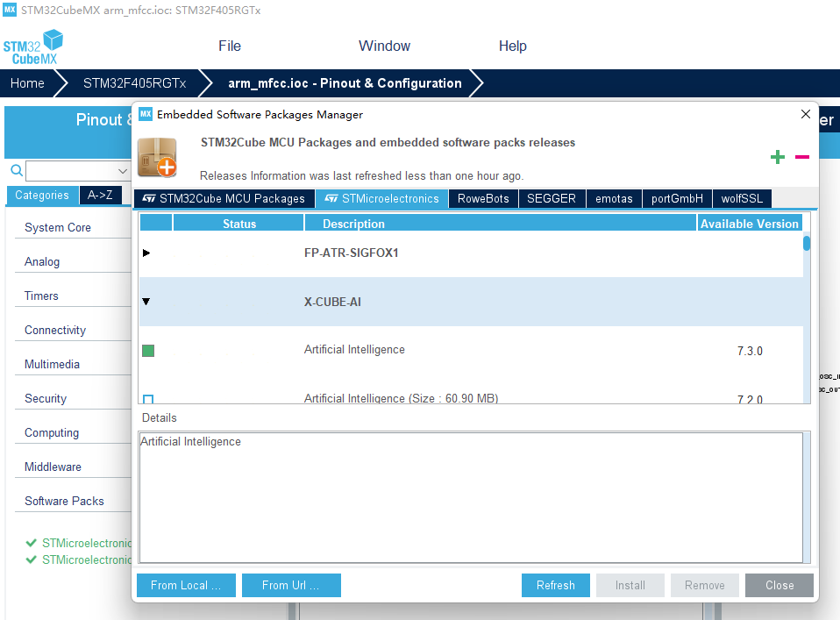840x620 pixels.
Task: Click the From Local button
Action: [186, 585]
